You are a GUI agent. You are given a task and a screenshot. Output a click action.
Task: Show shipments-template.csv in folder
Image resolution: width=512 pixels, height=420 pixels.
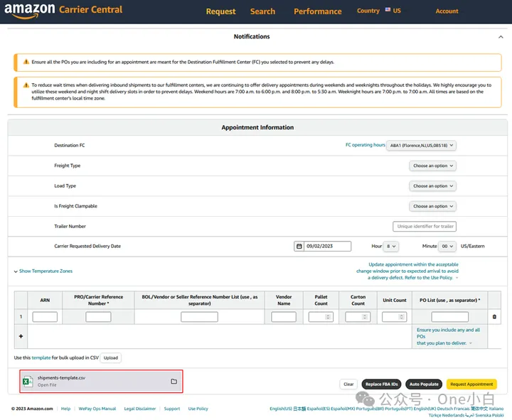pyautogui.click(x=174, y=381)
